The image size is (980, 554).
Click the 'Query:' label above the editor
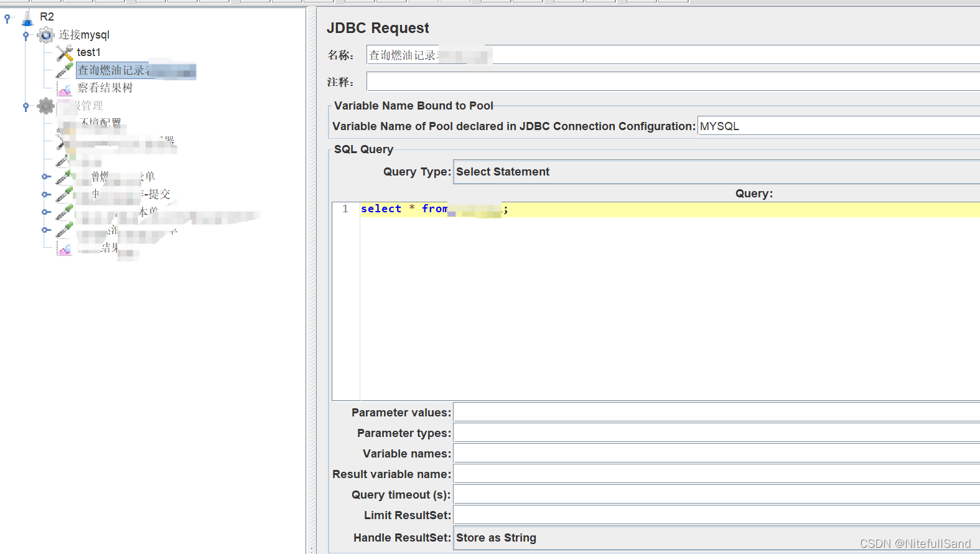tap(754, 194)
